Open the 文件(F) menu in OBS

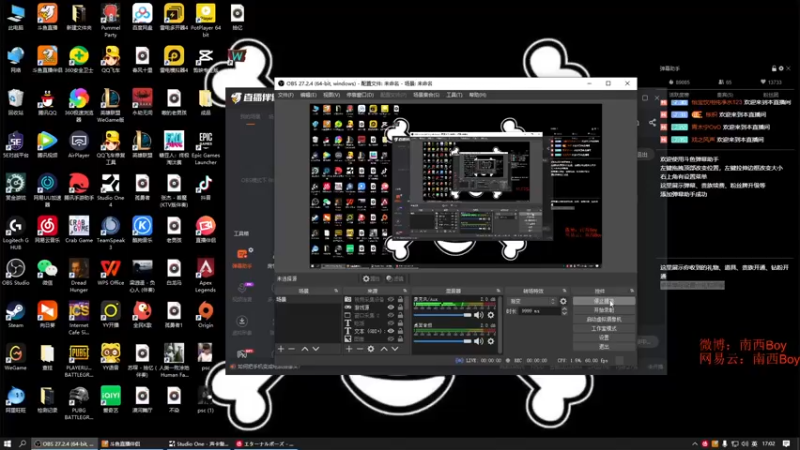[x=286, y=95]
